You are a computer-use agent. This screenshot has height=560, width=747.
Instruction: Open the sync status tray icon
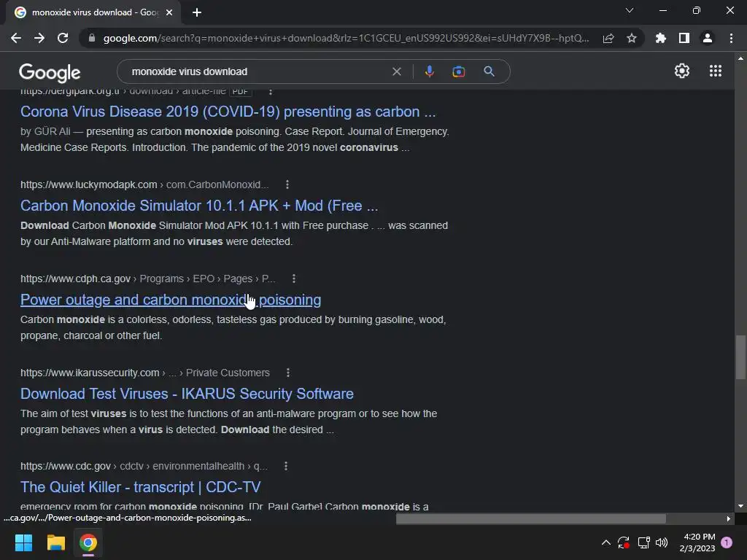pos(624,542)
